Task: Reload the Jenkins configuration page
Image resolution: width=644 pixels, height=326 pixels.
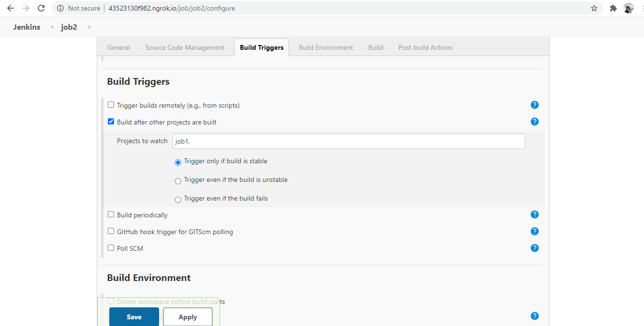Action: point(41,8)
